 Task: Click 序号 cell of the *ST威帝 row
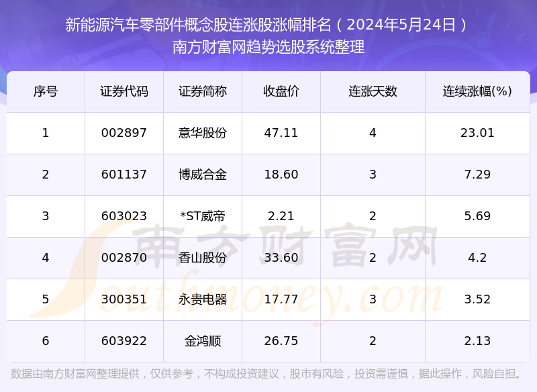click(x=46, y=216)
